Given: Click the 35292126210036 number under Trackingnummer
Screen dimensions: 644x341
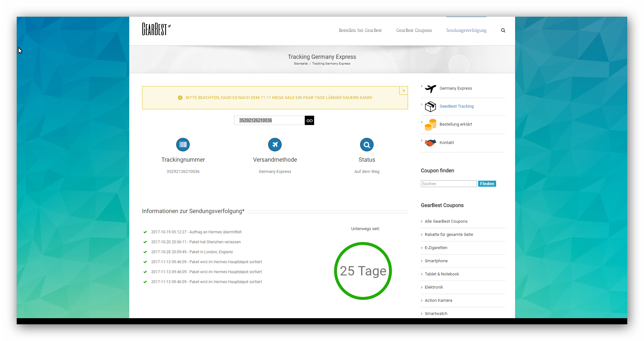Looking at the screenshot, I should click(183, 172).
